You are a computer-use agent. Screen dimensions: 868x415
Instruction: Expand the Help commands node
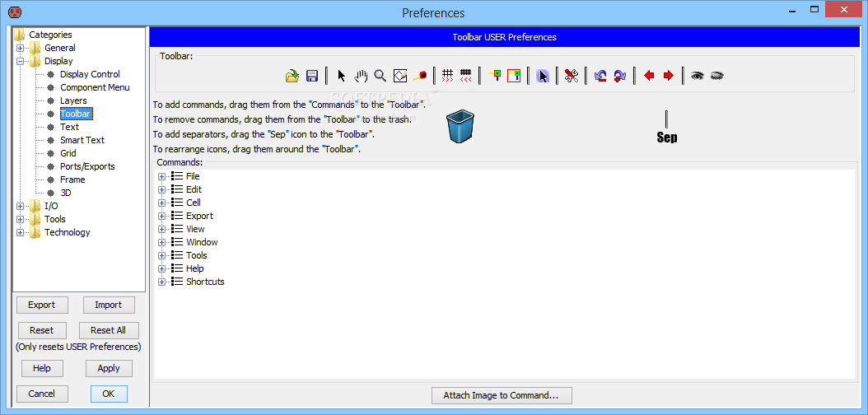tap(161, 269)
